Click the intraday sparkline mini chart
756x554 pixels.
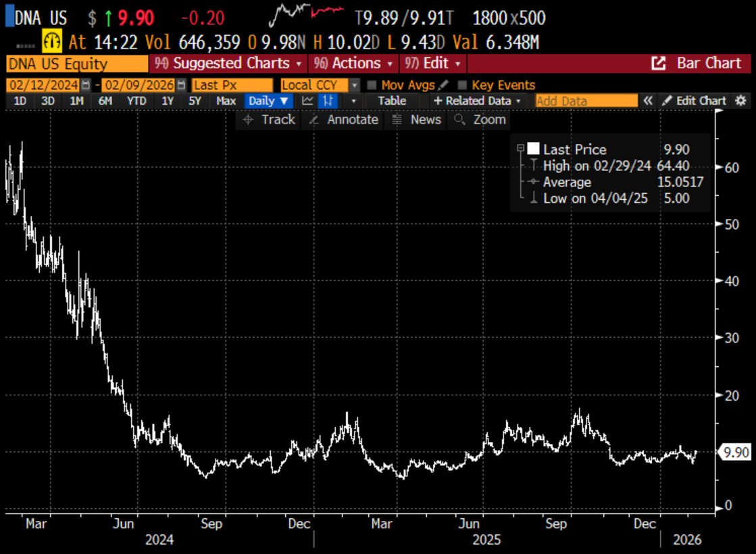307,14
